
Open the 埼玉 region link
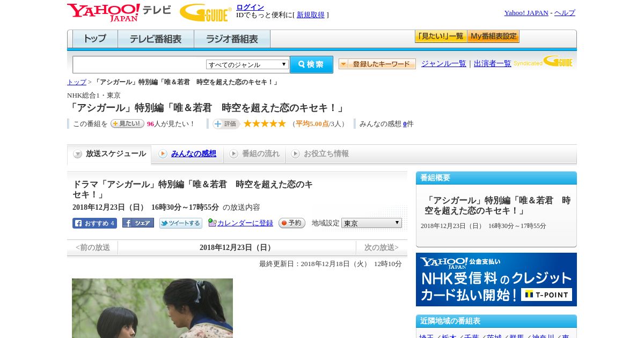coord(426,336)
